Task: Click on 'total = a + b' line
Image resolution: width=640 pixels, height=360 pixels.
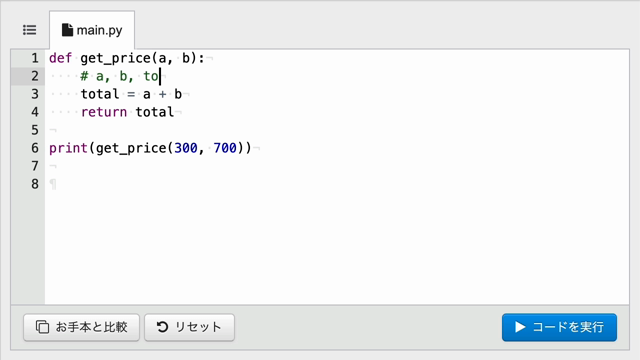Action: coord(131,94)
